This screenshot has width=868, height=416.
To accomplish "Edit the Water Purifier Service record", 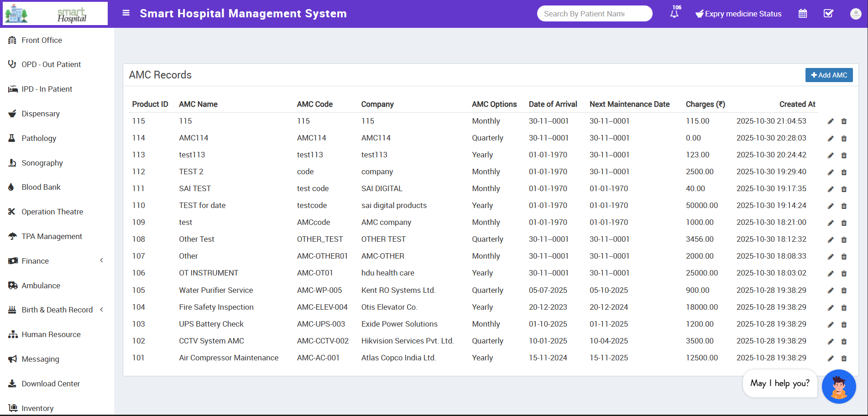I will tap(831, 291).
